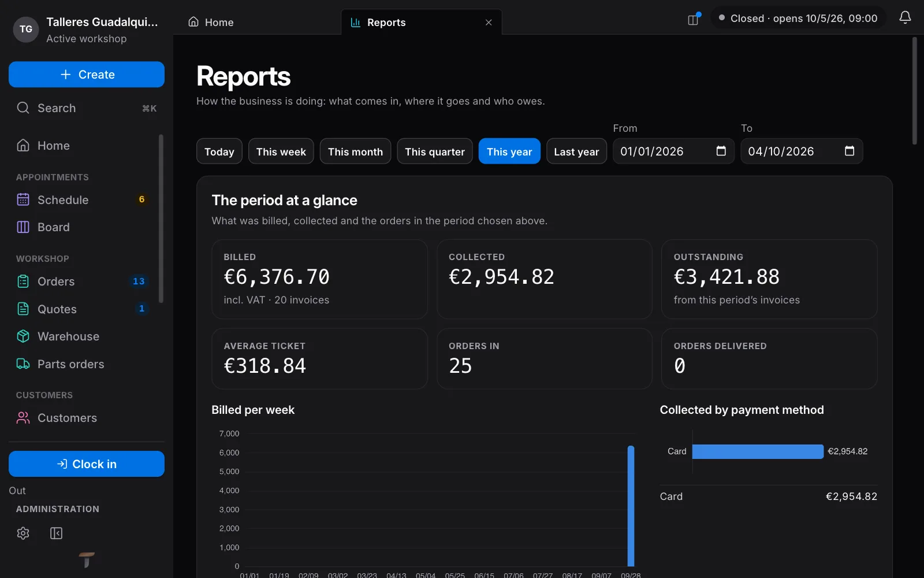Select the This quarter period filter
The width and height of the screenshot is (924, 578).
click(x=435, y=151)
